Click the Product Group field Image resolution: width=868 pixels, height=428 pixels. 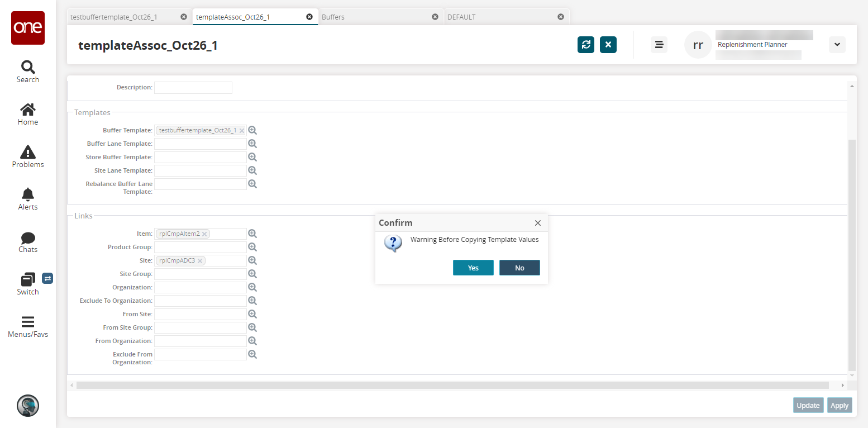201,247
